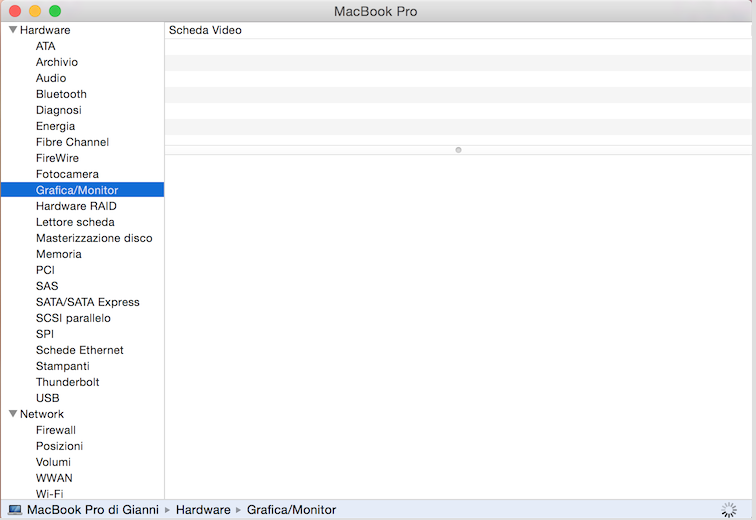Close the MacBook Pro window
756x520 pixels.
(15, 11)
